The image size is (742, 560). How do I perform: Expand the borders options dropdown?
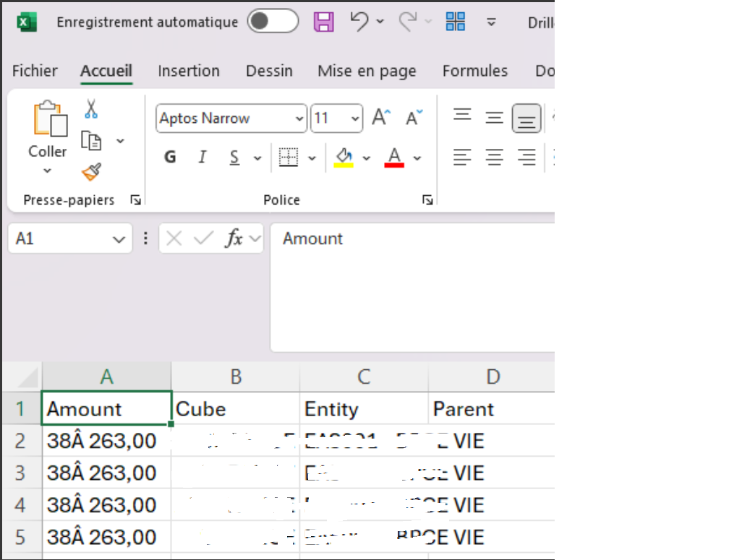[x=311, y=156]
